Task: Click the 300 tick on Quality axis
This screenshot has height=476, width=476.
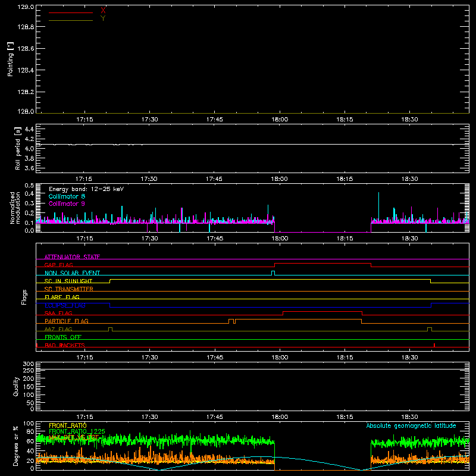Action: (28, 364)
